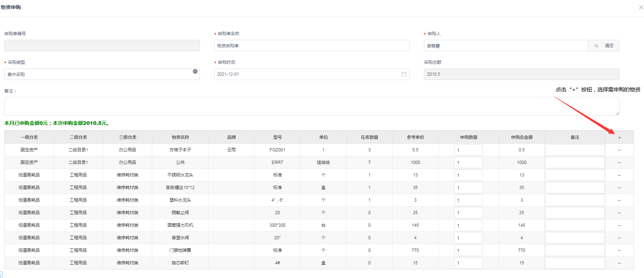Image resolution: width=644 pixels, height=278 pixels.
Task: Click 备注 input in 方格子本子 row
Action: tap(575, 150)
